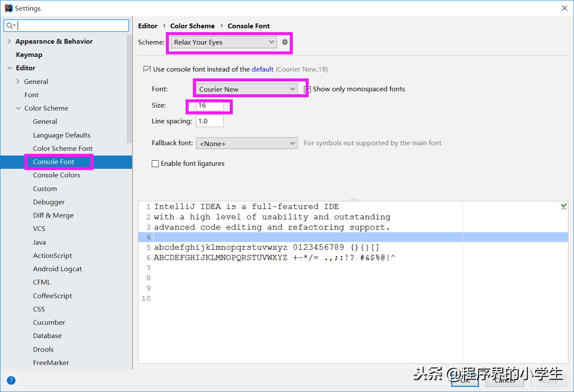
Task: Select Language Defaults item
Action: pyautogui.click(x=62, y=135)
